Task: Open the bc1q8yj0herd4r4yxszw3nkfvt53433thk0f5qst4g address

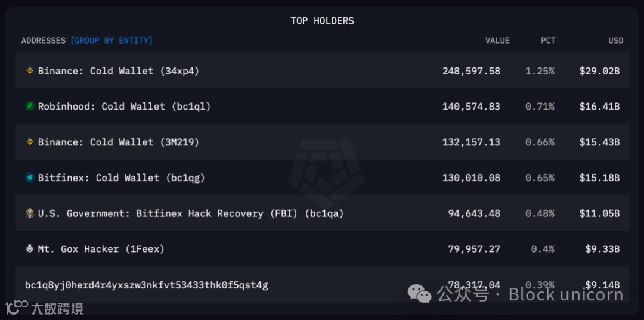Action: pos(147,285)
